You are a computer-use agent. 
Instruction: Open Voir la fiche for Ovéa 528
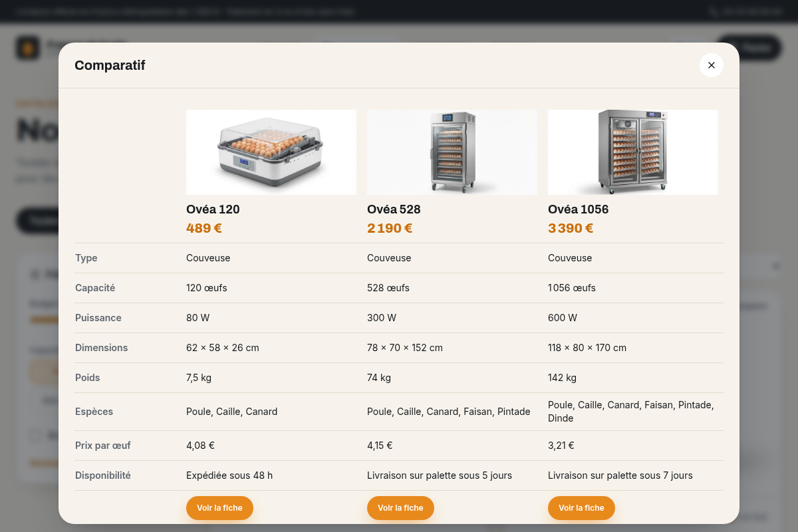pos(400,508)
